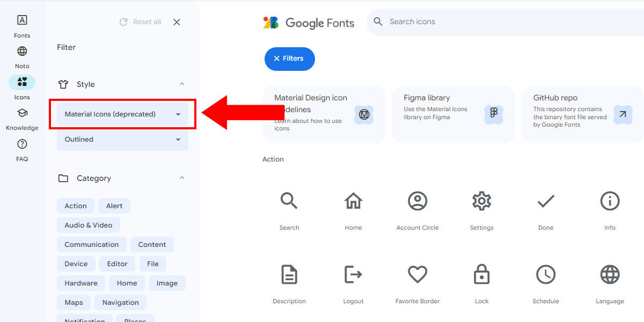The image size is (644, 322).
Task: Click the Style t-shirt icon
Action: [x=63, y=84]
